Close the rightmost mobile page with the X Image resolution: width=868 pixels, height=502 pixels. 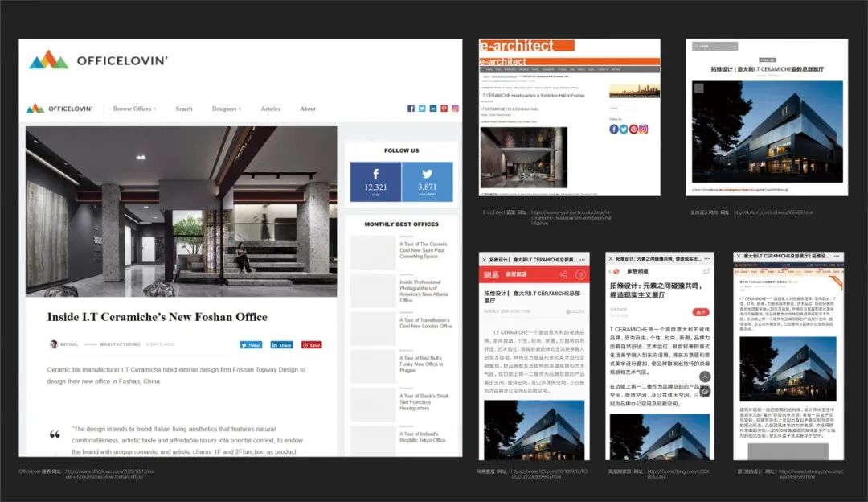click(737, 256)
